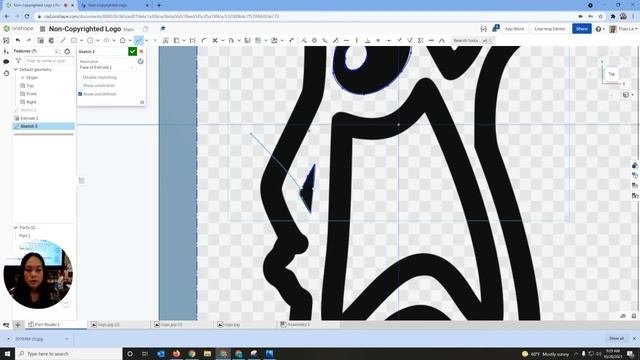The image size is (640, 360).
Task: Uncheck the Show overdefined checkbox
Action: click(80, 94)
